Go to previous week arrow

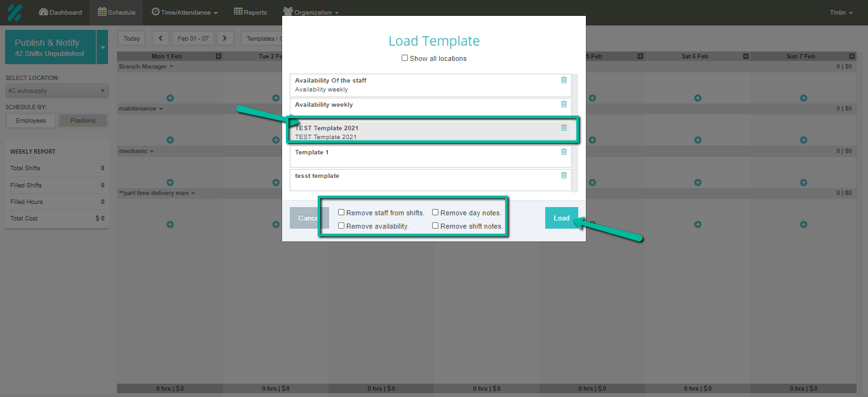point(161,39)
